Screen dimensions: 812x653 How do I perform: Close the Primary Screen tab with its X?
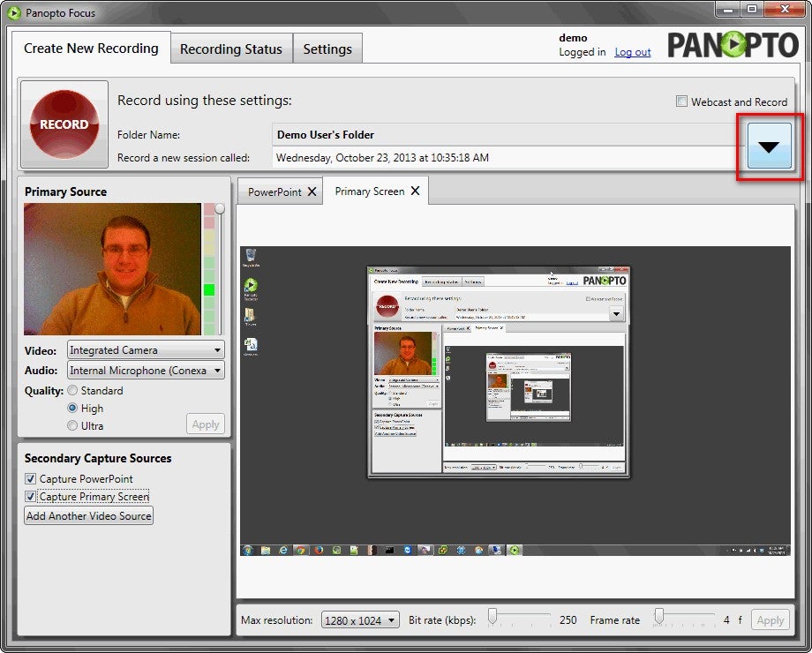point(416,191)
